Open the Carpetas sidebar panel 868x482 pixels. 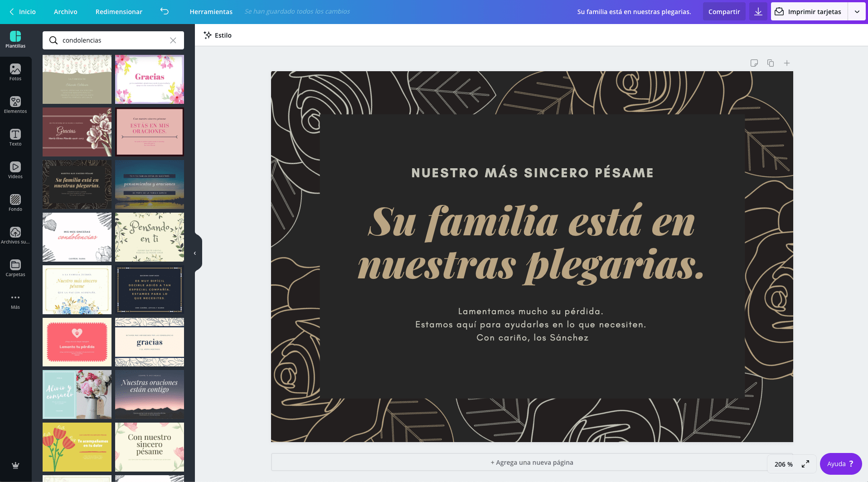tap(15, 268)
